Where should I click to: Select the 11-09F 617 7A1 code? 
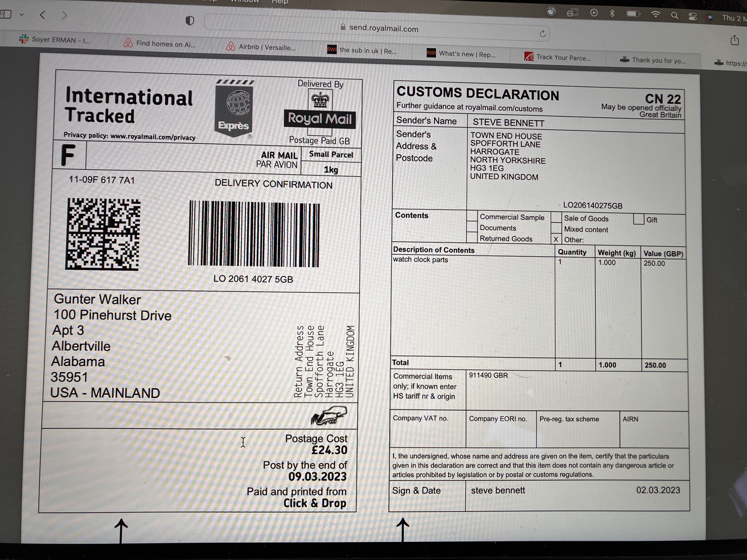[x=102, y=180]
